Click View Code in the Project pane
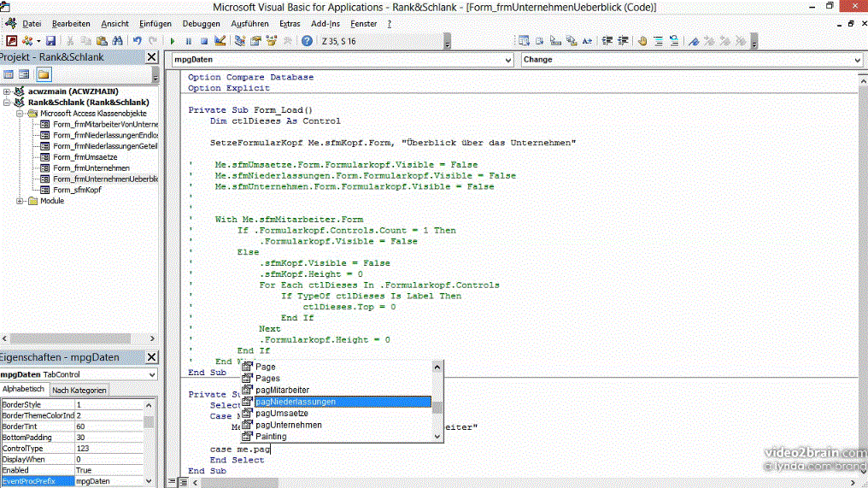 [x=9, y=74]
